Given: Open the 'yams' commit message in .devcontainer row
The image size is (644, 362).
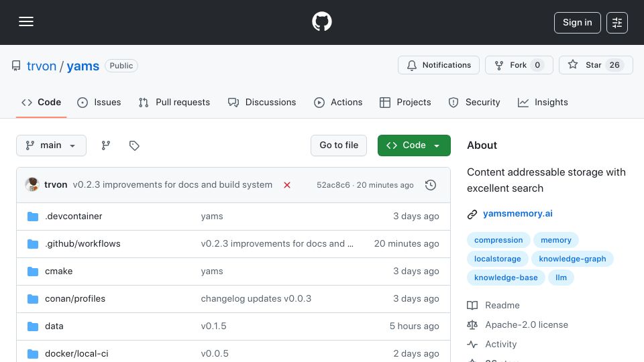Looking at the screenshot, I should 212,217.
